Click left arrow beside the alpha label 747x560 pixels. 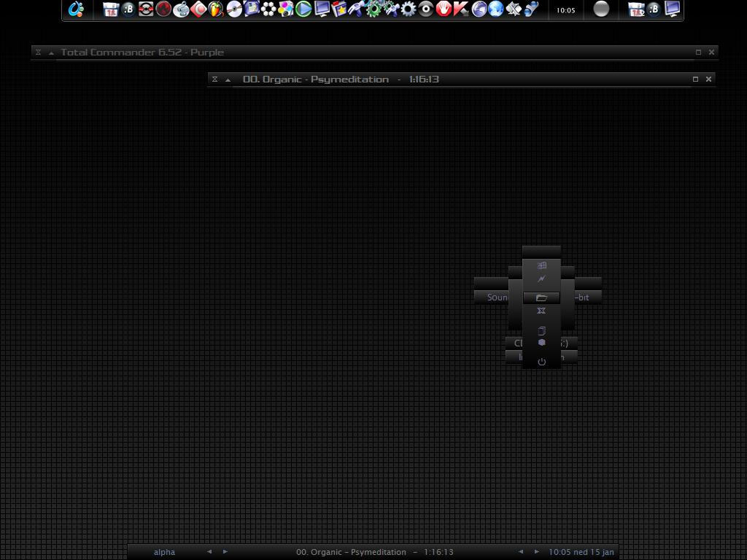209,552
